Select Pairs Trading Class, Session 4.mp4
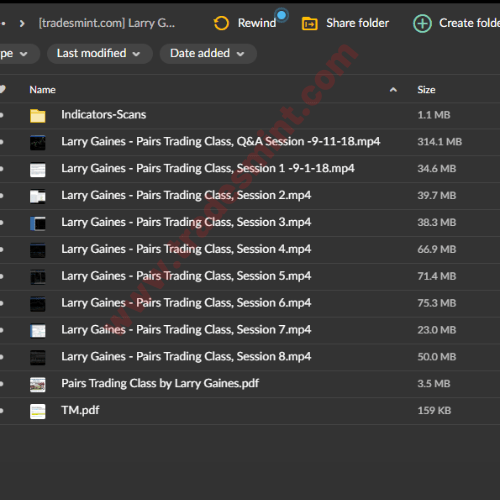This screenshot has height=500, width=500. click(x=186, y=249)
